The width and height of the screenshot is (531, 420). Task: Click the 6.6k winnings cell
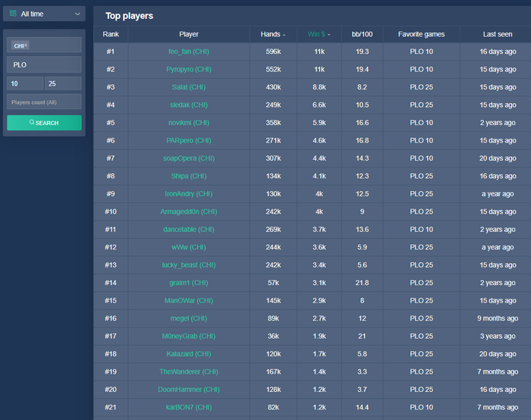click(x=319, y=105)
